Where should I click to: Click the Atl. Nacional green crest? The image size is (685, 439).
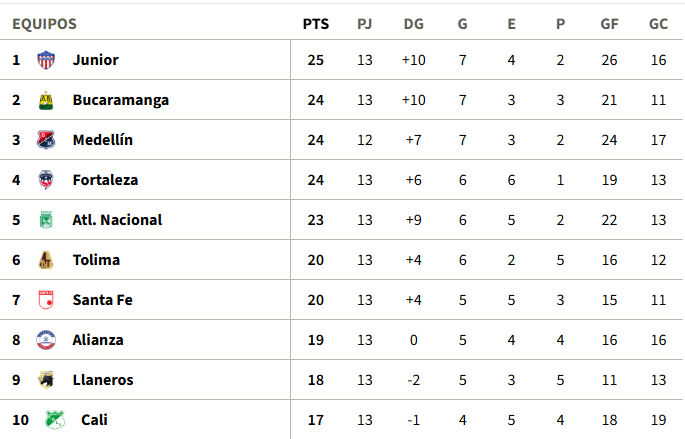tap(46, 220)
